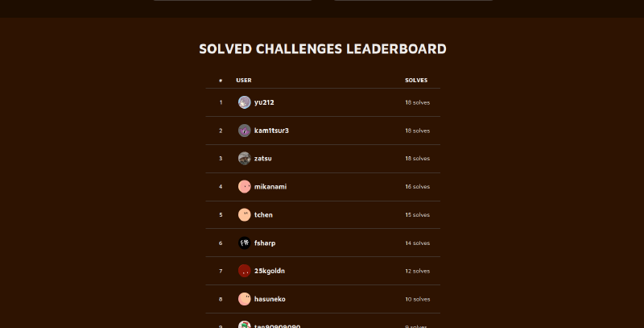This screenshot has width=644, height=328.
Task: Open the zatsu username link
Action: (x=263, y=159)
